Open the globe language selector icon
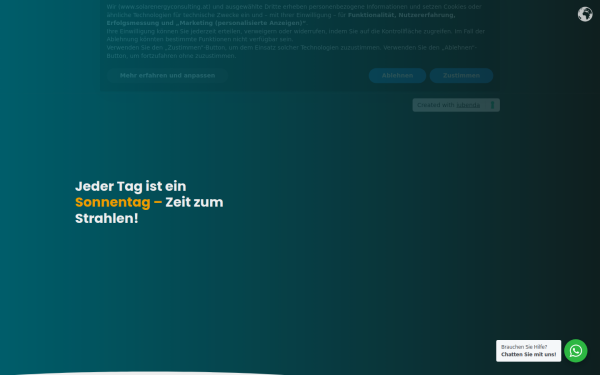600x375 pixels. (x=585, y=14)
